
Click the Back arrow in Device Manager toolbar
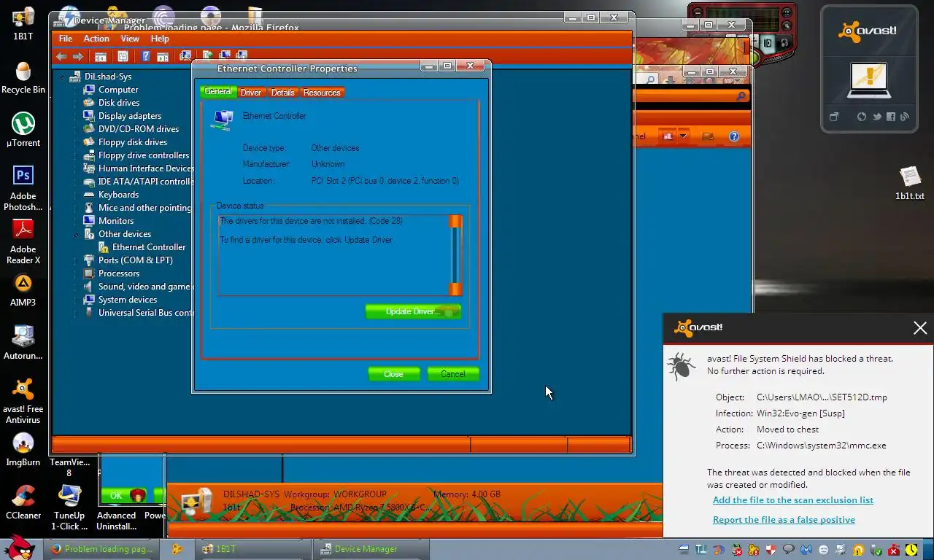(x=61, y=56)
